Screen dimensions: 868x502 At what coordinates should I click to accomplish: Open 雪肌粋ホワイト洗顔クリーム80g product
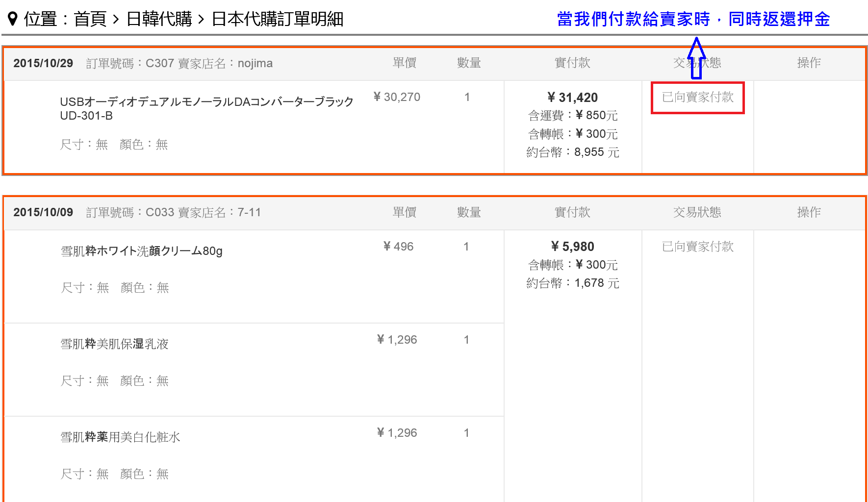tap(142, 251)
